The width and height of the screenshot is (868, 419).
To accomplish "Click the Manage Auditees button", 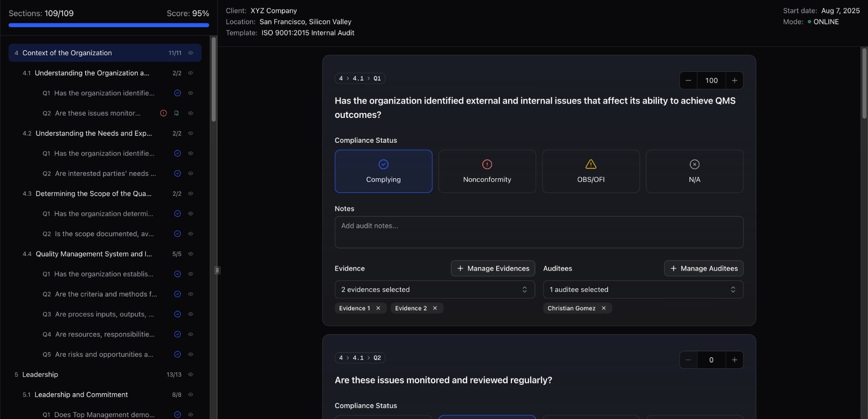I will (703, 268).
